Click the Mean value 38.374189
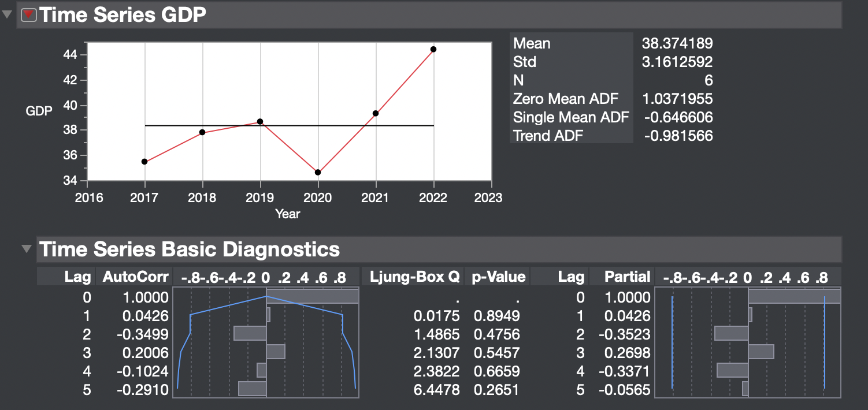This screenshot has width=868, height=410. [677, 43]
